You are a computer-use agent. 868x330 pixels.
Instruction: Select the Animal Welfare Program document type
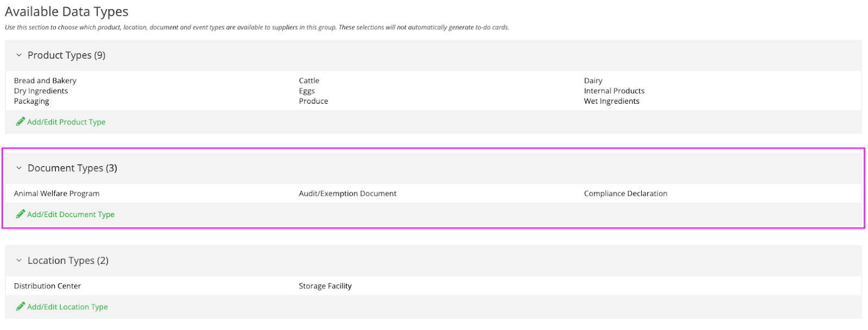[56, 194]
